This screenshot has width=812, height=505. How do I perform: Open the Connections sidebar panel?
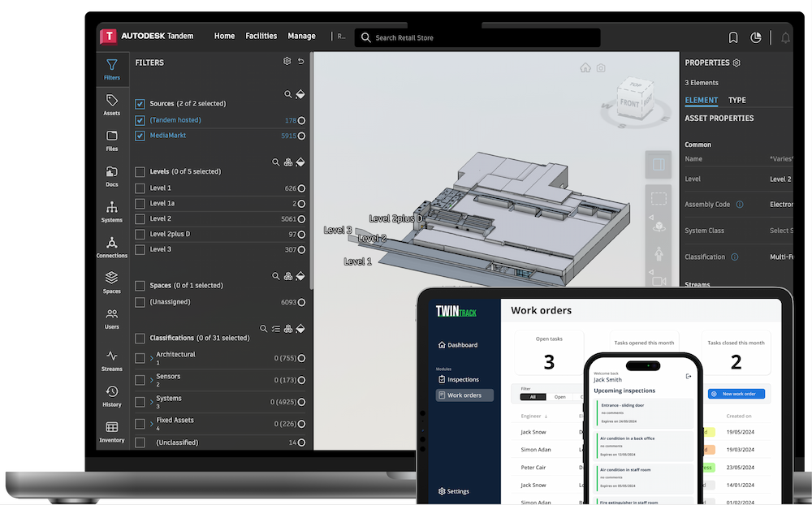tap(112, 248)
